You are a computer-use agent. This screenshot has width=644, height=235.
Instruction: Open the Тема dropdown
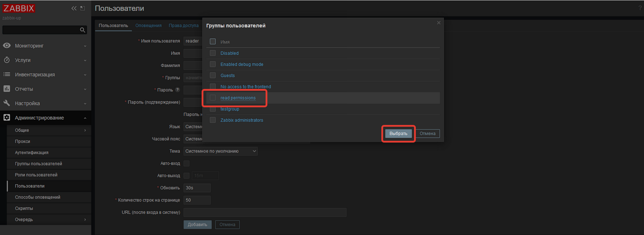coord(221,151)
